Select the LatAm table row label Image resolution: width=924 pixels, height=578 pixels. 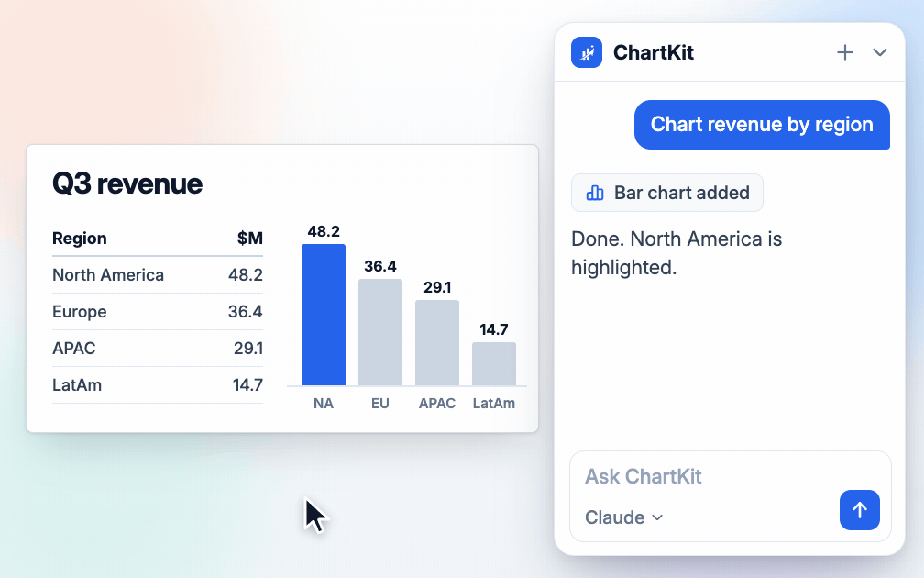pyautogui.click(x=77, y=385)
